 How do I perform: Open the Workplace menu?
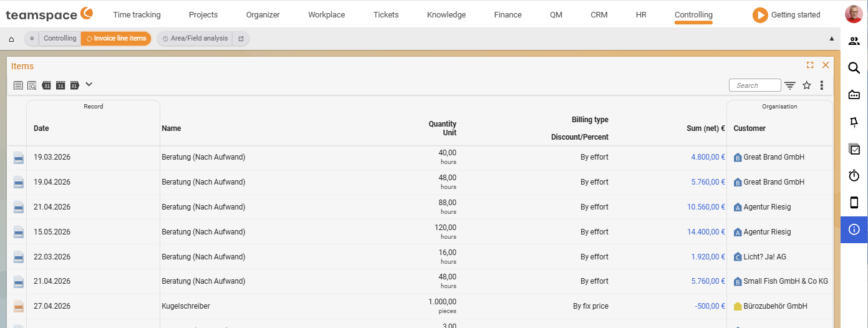click(x=326, y=15)
